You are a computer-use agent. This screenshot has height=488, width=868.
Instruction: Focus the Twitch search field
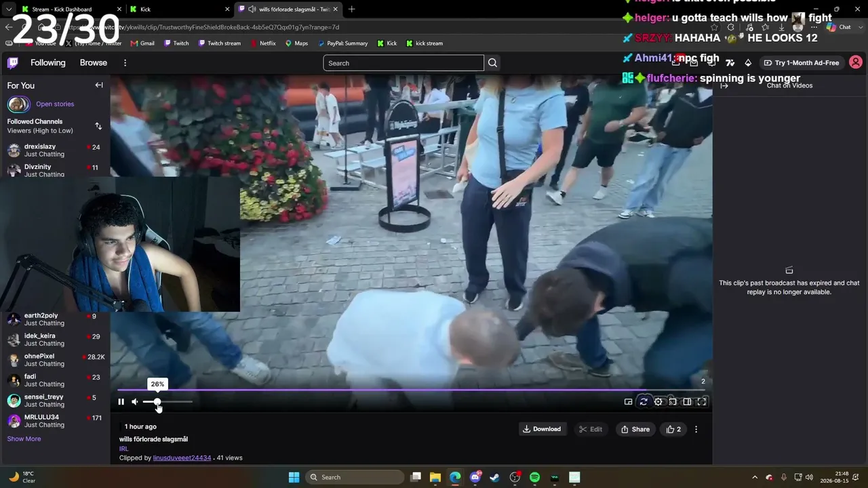403,63
